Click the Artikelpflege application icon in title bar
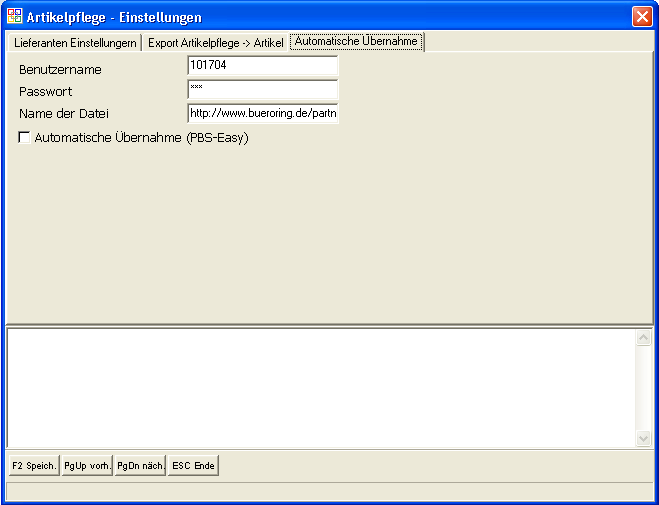 point(15,17)
